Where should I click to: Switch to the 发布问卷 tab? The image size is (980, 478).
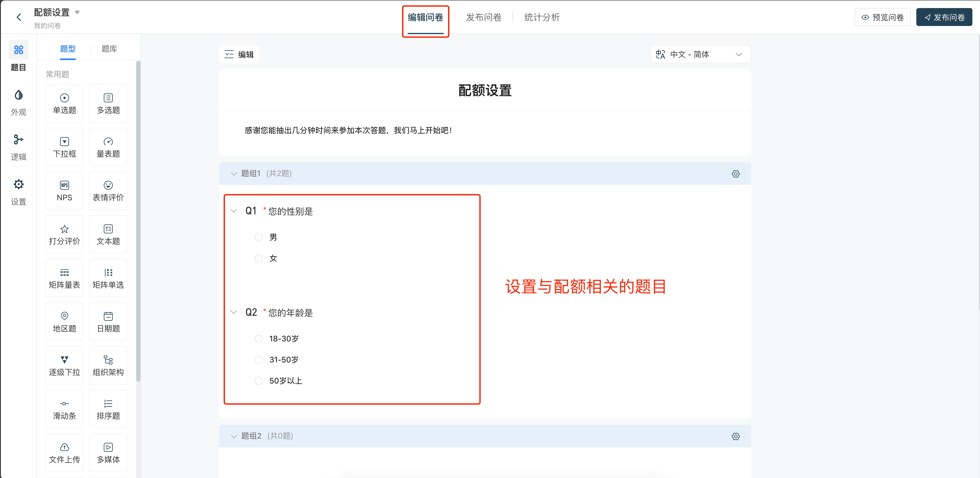coord(483,17)
